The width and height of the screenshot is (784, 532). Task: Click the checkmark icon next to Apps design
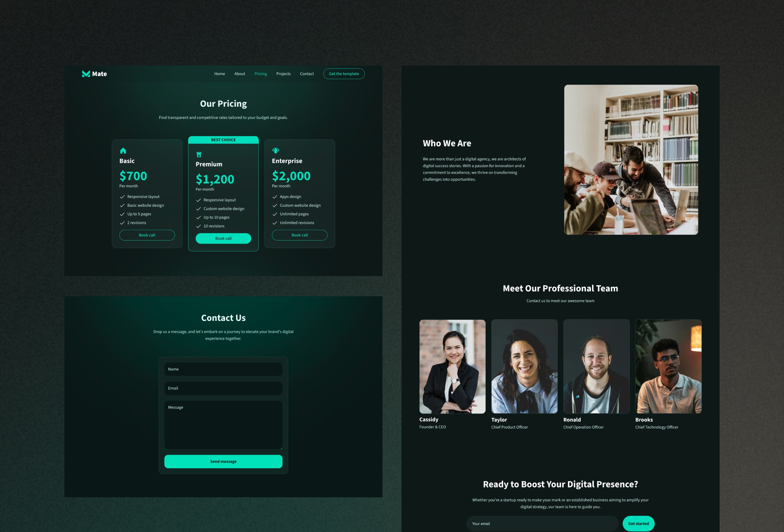point(275,197)
